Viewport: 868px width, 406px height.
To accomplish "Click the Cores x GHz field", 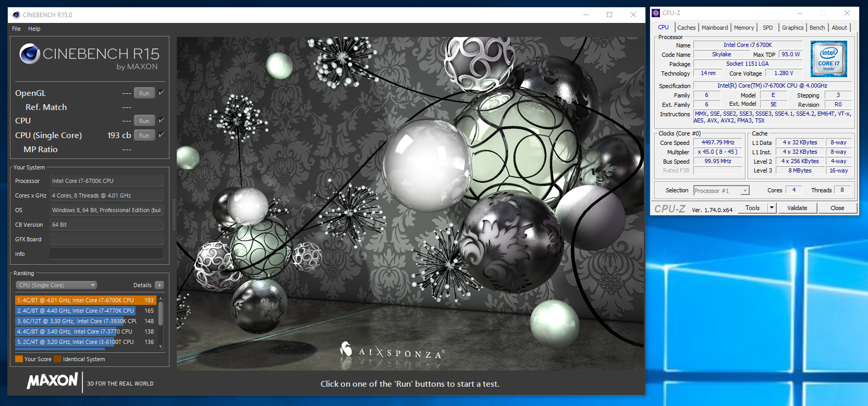I will [x=106, y=195].
